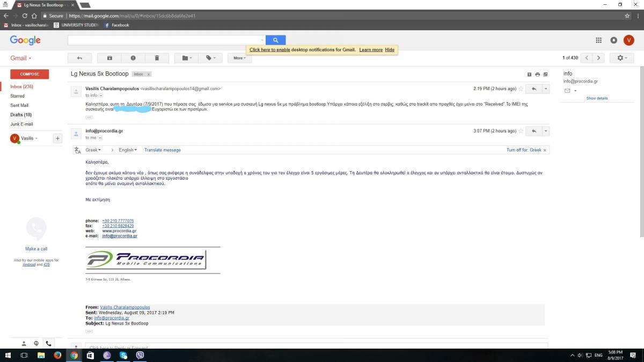Show details of 'to info' recipients
This screenshot has height=362, width=644.
[x=100, y=95]
